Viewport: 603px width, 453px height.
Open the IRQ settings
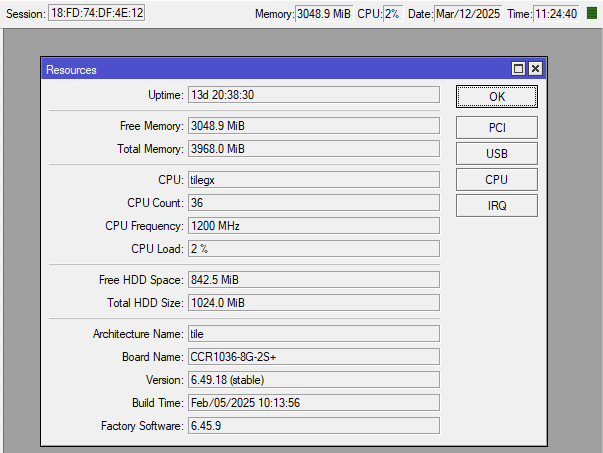pos(497,205)
